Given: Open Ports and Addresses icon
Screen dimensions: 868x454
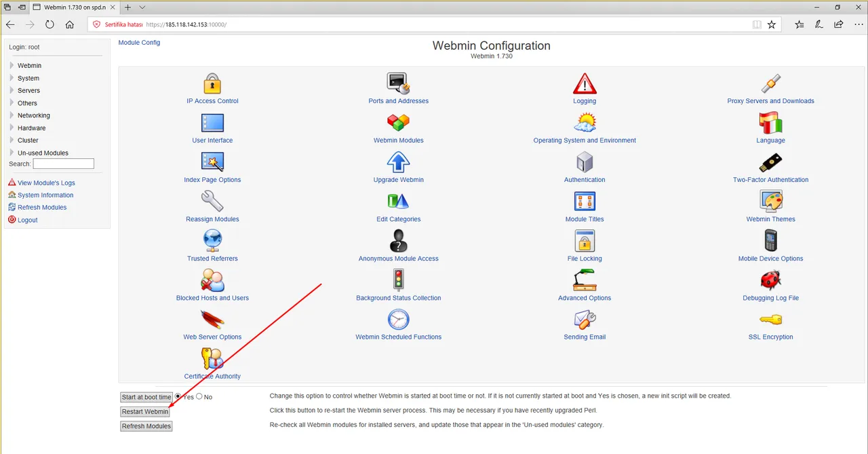Looking at the screenshot, I should [399, 83].
